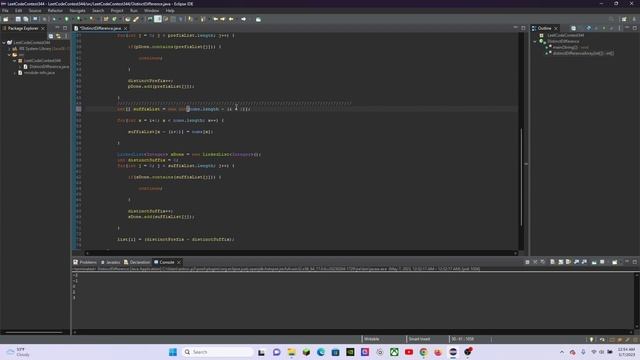Open Package Explorer view menu (three dots)

tap(66, 36)
